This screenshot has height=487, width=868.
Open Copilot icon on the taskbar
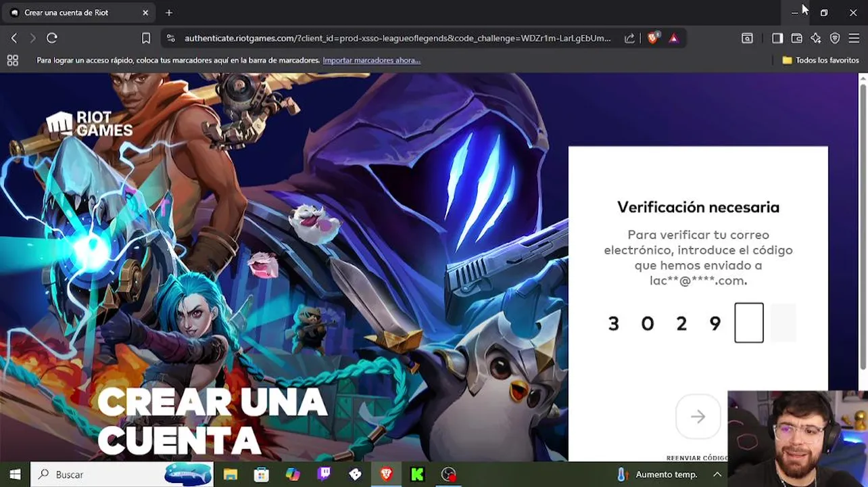[293, 474]
